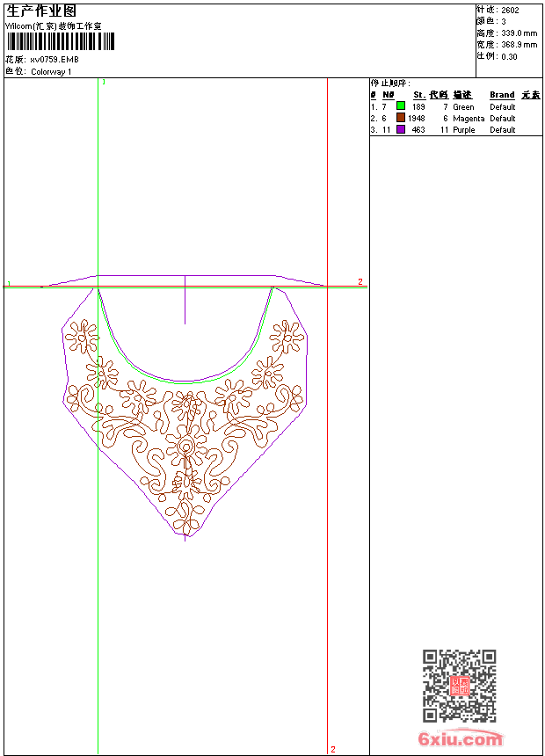The width and height of the screenshot is (545, 756).
Task: Click the brown Magenta swatch in row 2
Action: tap(400, 117)
